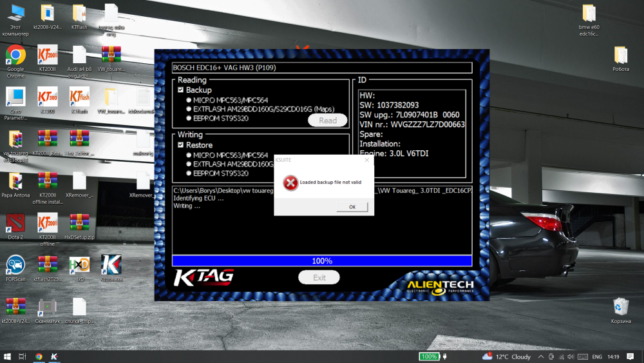Open the Windows Start menu
644x363 pixels.
tap(7, 357)
